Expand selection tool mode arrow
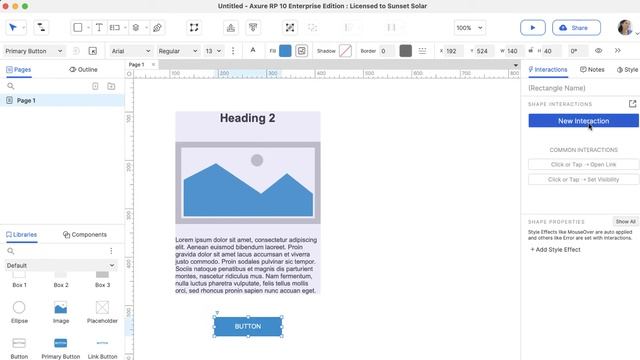Screen dimensions: 640x360 point(23,28)
